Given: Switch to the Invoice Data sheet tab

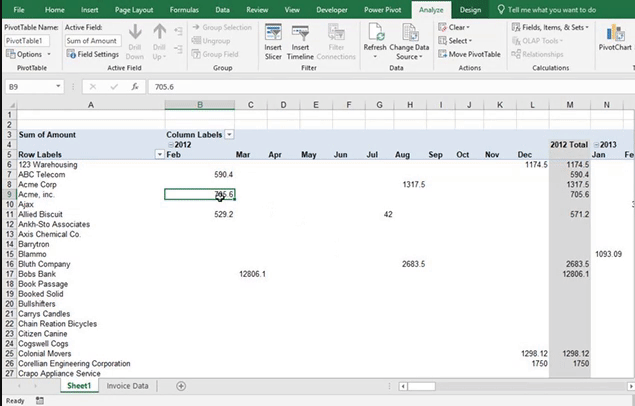Looking at the screenshot, I should pyautogui.click(x=128, y=385).
